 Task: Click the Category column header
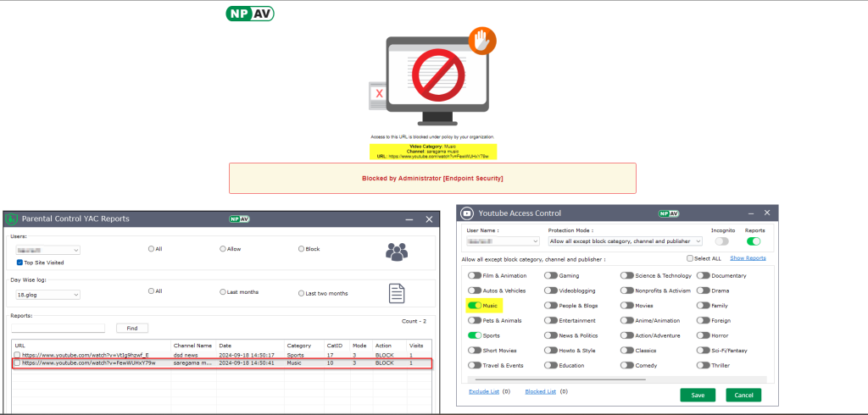(298, 346)
